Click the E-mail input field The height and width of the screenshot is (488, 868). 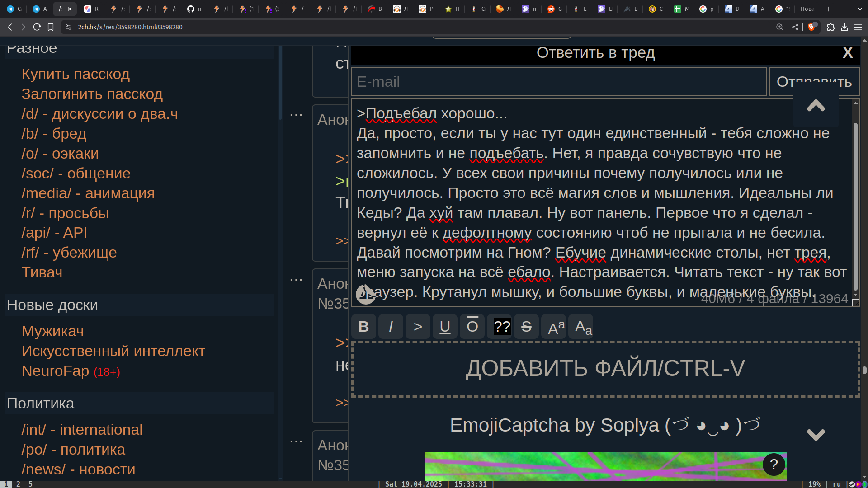pyautogui.click(x=559, y=82)
